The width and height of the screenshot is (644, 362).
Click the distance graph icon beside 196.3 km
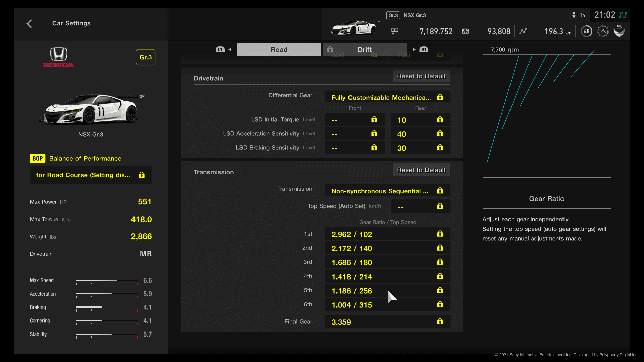coord(523,31)
